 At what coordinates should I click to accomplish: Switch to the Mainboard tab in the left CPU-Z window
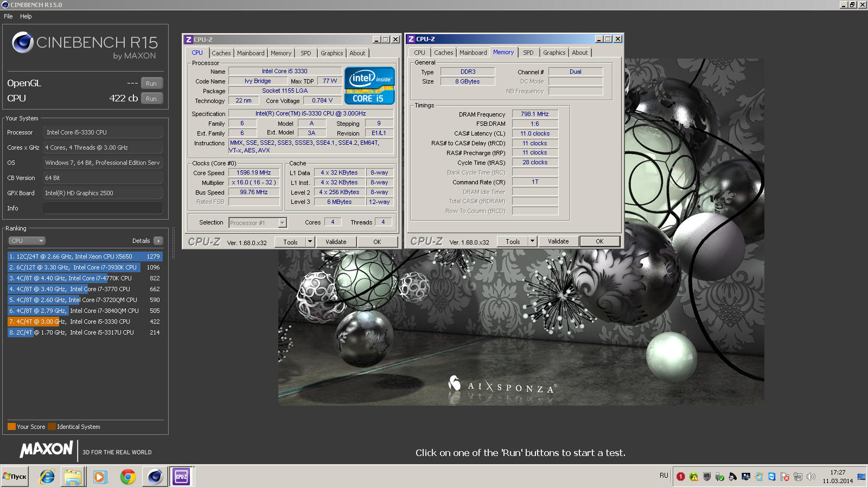pos(251,53)
